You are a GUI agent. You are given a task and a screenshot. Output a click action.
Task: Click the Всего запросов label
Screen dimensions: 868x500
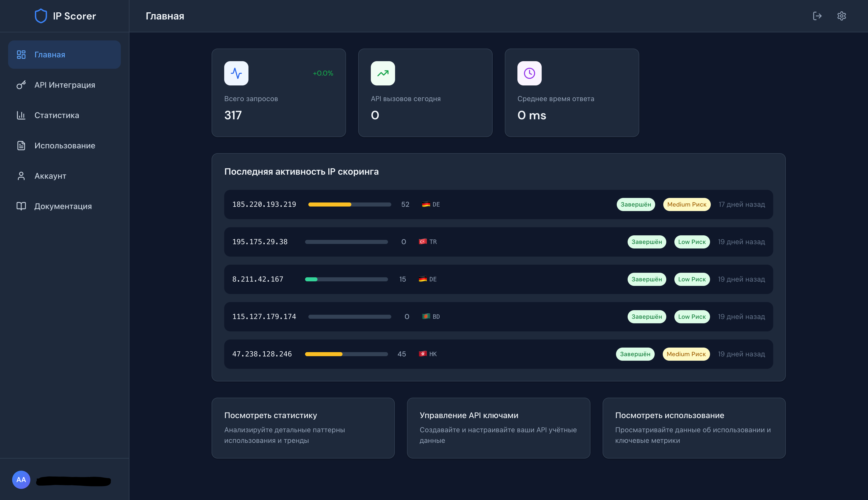pos(251,99)
